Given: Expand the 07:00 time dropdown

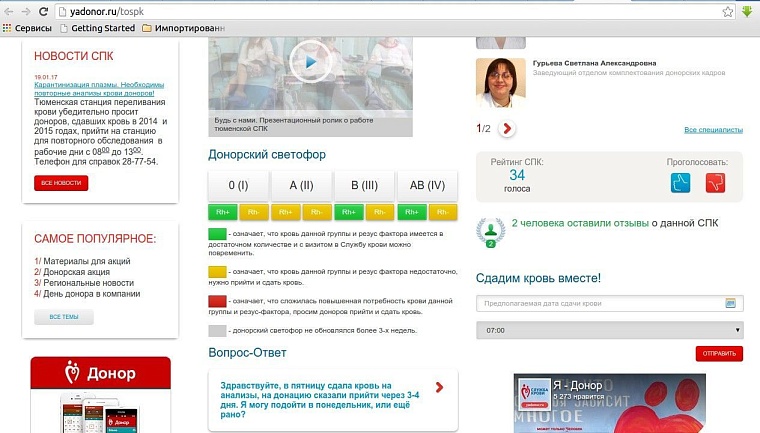Looking at the screenshot, I should pos(610,330).
